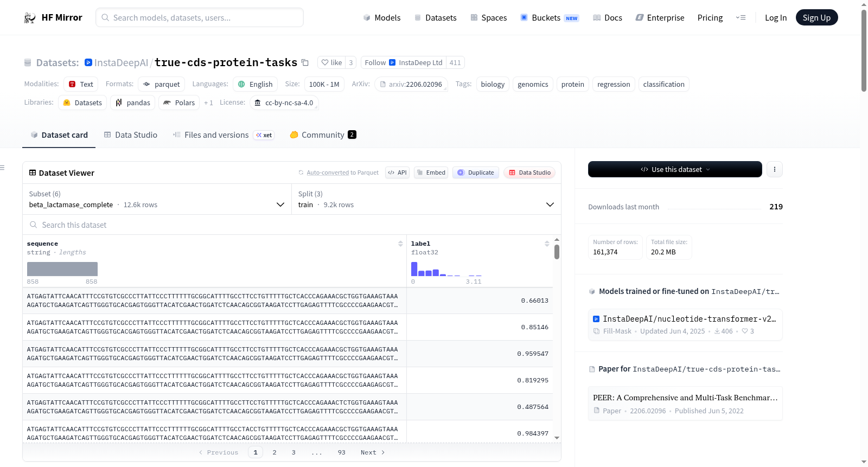Open the arxiv:2206.02096 tag
Viewport: 868px width, 467px height.
(411, 85)
